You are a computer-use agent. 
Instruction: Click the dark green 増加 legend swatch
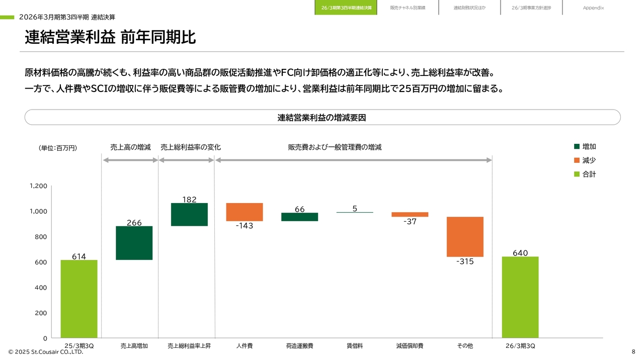click(x=577, y=147)
